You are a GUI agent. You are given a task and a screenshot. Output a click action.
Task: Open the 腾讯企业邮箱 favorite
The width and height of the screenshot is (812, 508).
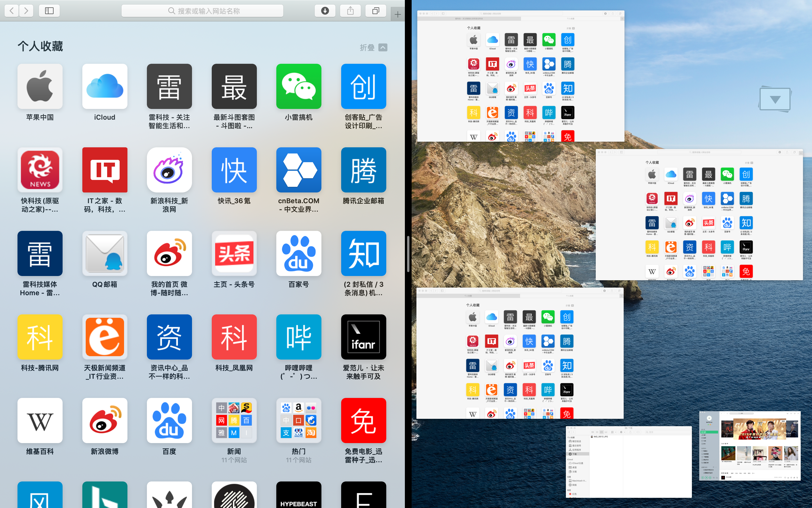pyautogui.click(x=363, y=170)
